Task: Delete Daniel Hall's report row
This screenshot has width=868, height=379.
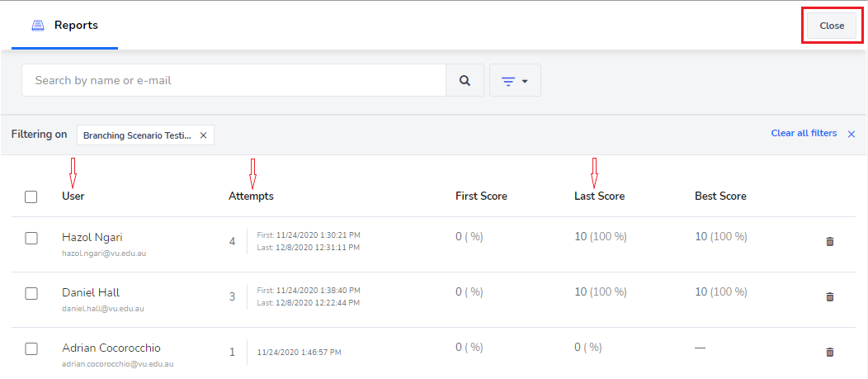Action: [830, 297]
